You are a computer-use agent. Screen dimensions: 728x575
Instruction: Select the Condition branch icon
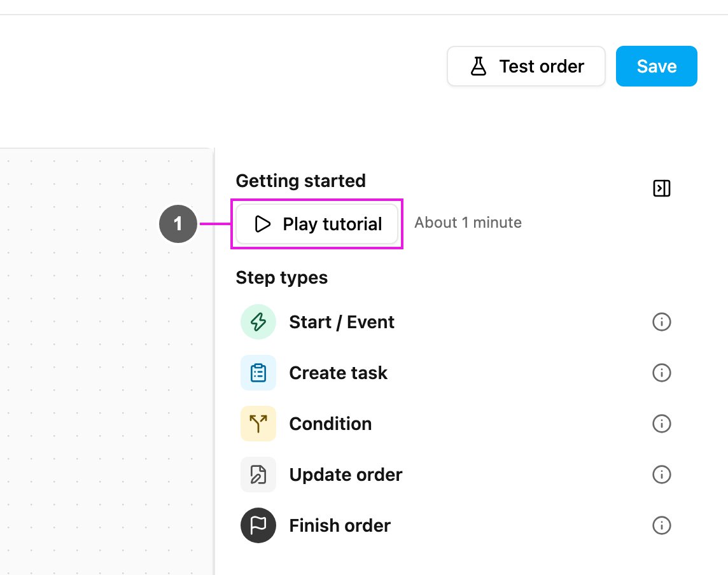pyautogui.click(x=258, y=424)
